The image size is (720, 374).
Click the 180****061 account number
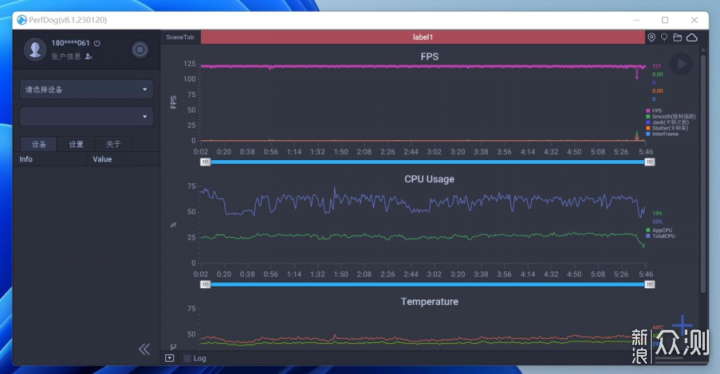tap(70, 43)
